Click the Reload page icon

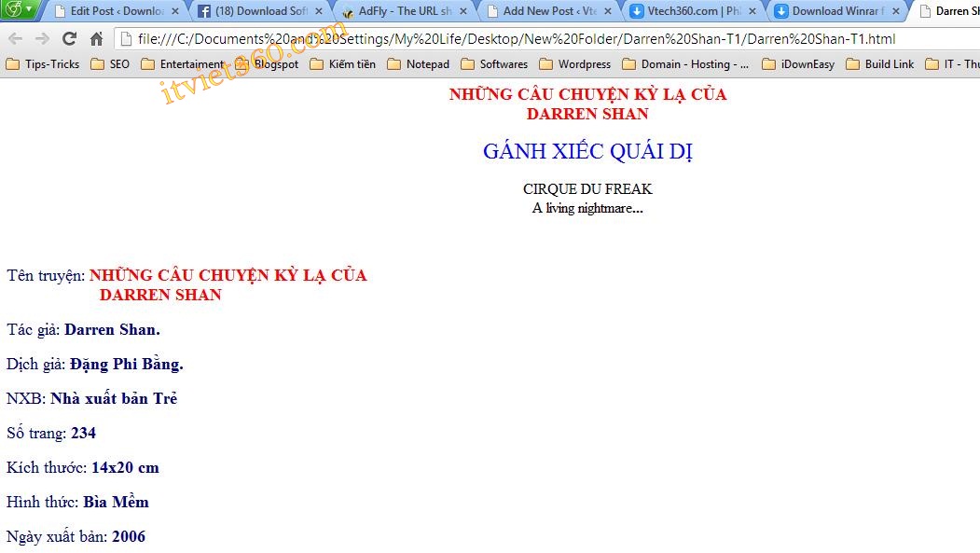click(68, 40)
